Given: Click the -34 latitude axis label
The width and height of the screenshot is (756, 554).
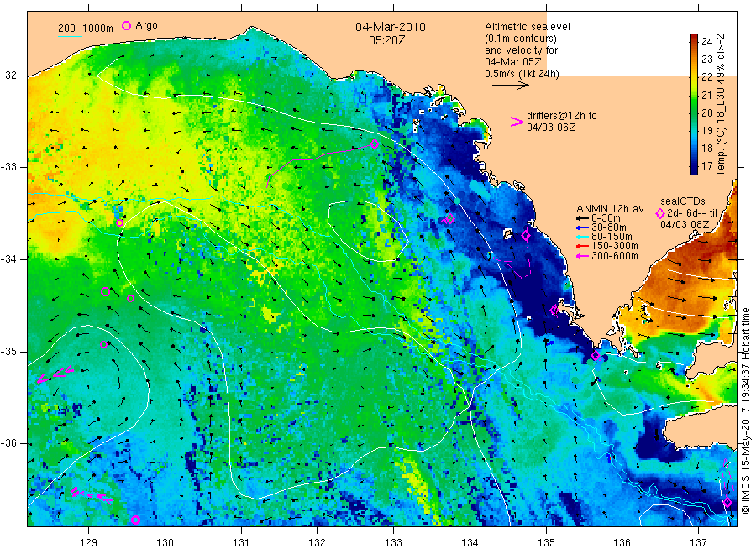Looking at the screenshot, I should tap(8, 259).
